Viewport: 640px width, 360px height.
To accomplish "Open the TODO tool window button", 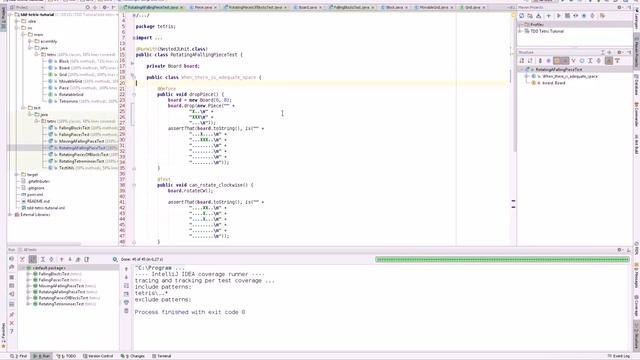I will (67, 356).
